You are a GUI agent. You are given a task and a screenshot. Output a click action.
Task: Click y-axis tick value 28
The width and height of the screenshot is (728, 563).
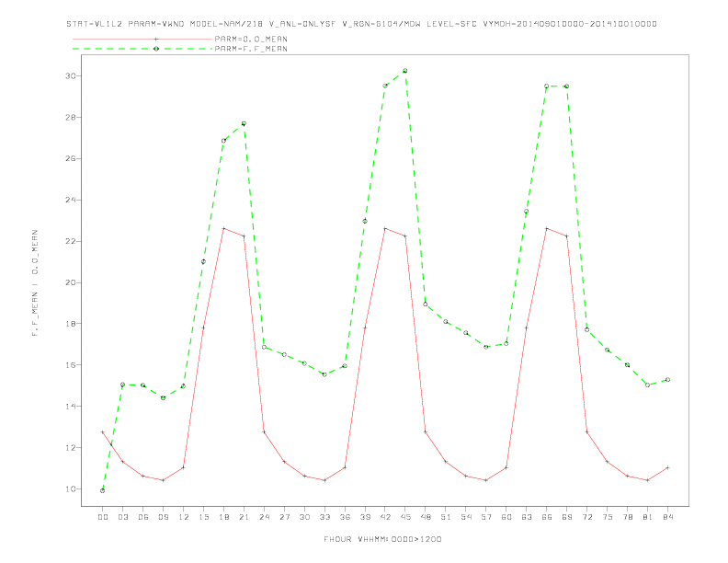[x=71, y=117]
